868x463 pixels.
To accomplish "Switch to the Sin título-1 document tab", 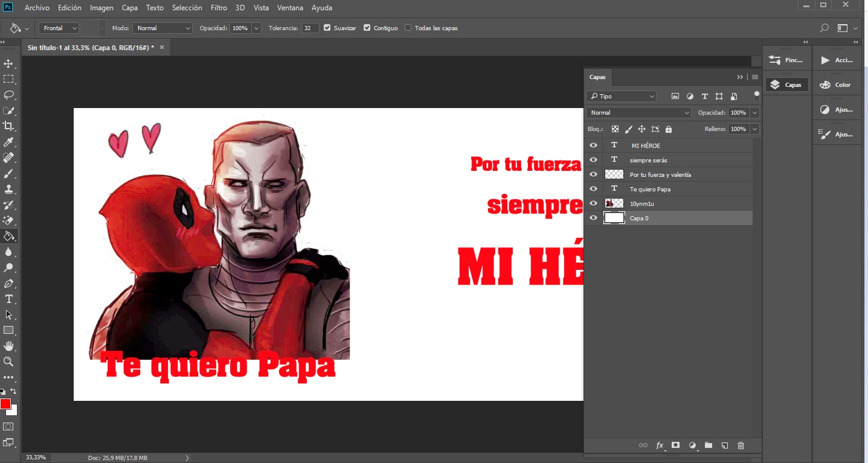I will click(x=91, y=46).
